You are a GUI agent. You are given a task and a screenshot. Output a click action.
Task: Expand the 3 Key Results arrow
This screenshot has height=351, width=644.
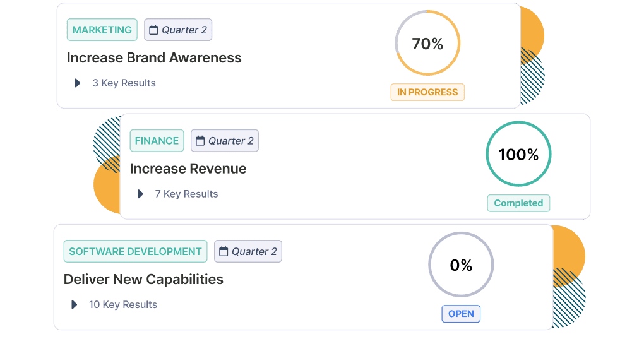(78, 83)
